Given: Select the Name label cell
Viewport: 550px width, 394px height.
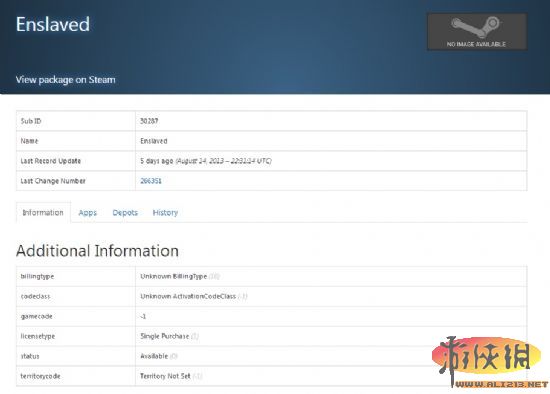Looking at the screenshot, I should [x=76, y=141].
